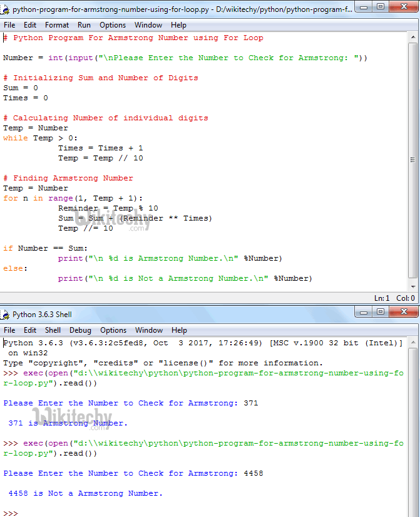
Task: Open File menu in Python Shell window
Action: tap(9, 330)
